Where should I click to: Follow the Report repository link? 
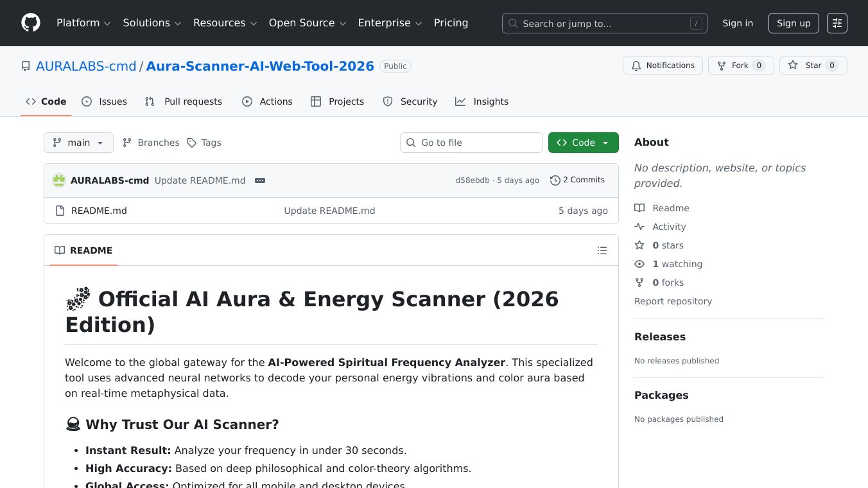click(673, 301)
